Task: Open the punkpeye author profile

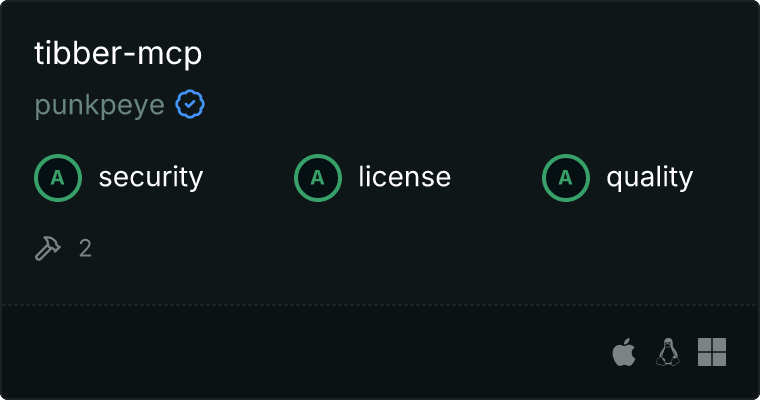Action: point(99,105)
